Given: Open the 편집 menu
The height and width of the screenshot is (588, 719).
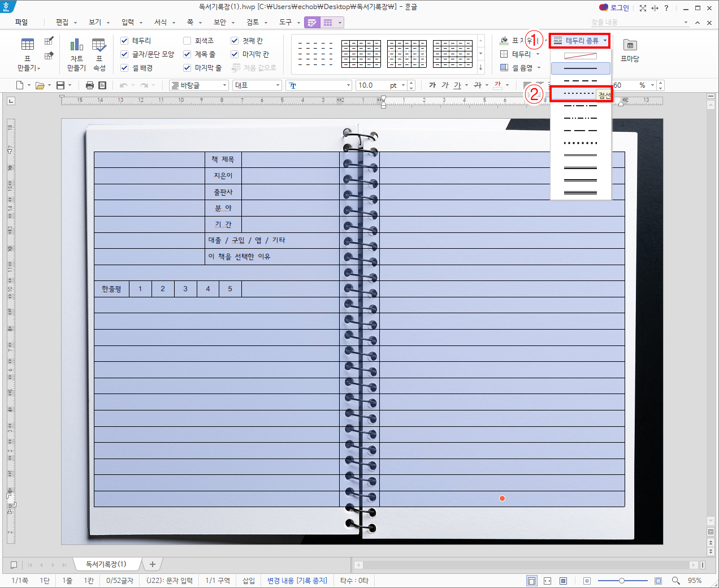Looking at the screenshot, I should coord(62,22).
